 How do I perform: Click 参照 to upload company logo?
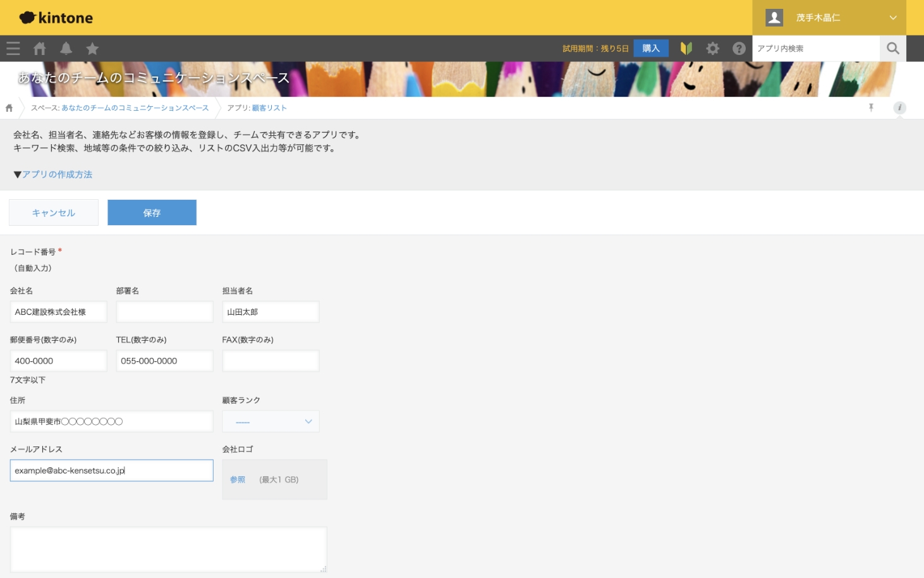pyautogui.click(x=238, y=480)
